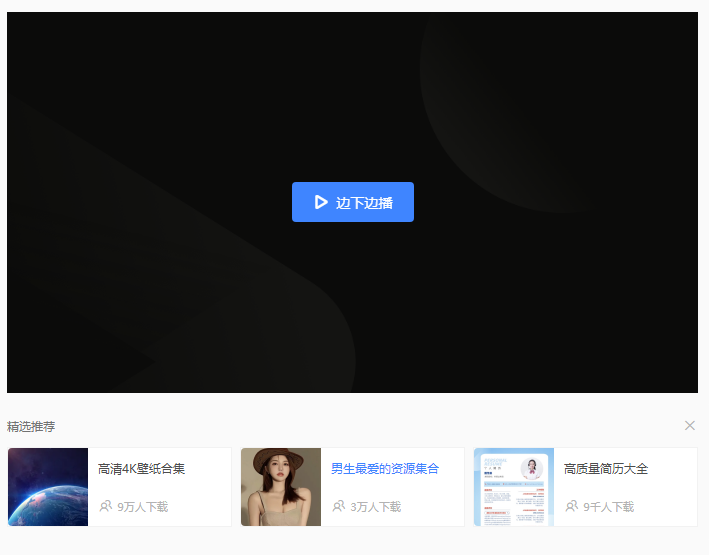709x555 pixels.
Task: Open the 男生最爱的资源集合 link
Action: pos(385,468)
